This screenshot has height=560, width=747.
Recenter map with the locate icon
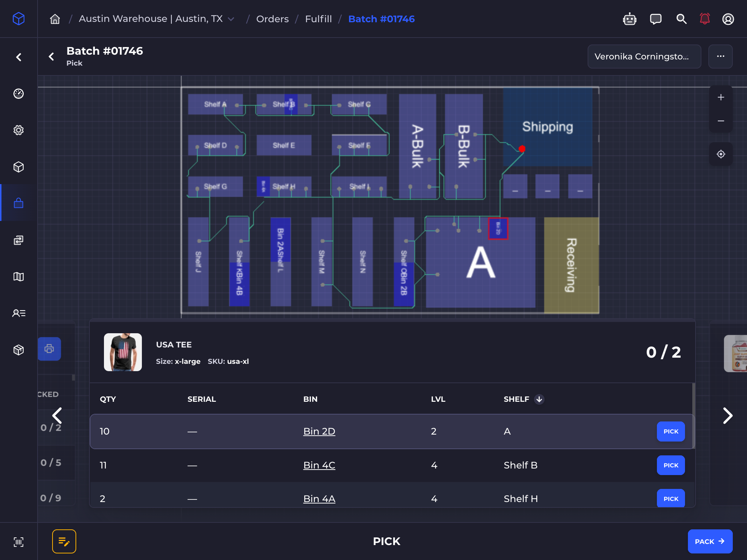click(x=721, y=154)
